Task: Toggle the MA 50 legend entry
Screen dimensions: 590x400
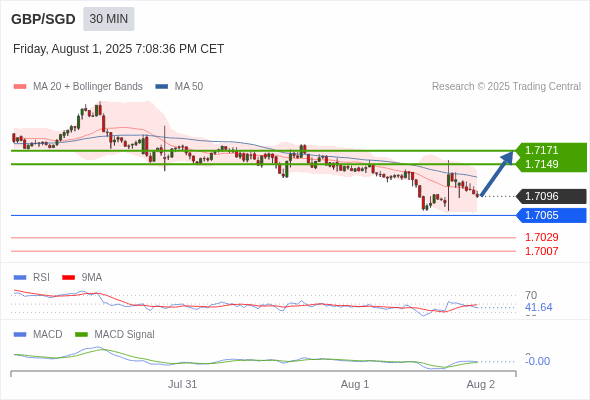Action: pos(179,87)
